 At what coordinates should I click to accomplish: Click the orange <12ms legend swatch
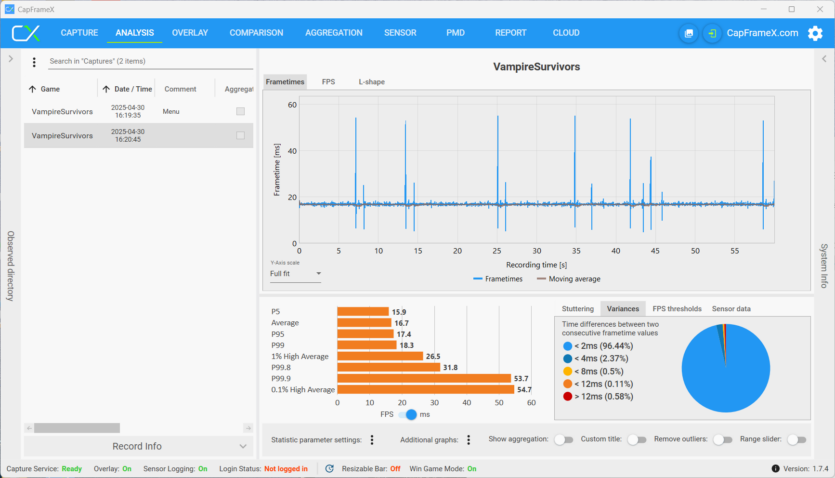click(x=567, y=384)
